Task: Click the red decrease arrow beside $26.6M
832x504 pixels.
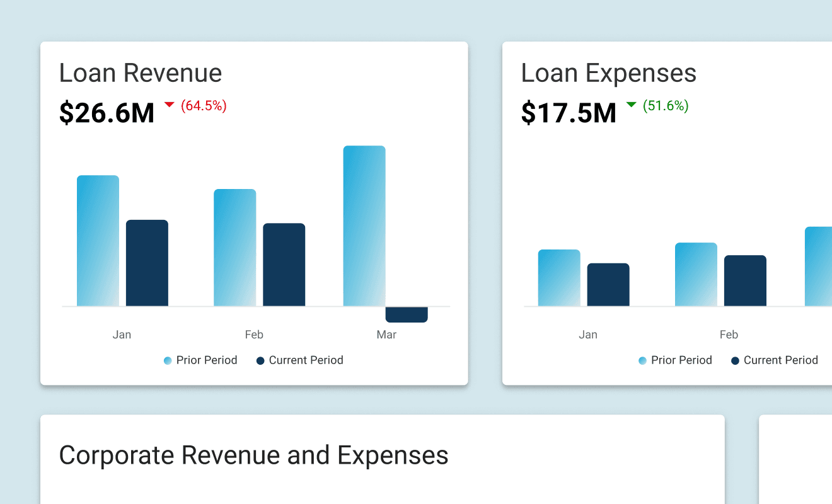Action: point(168,105)
